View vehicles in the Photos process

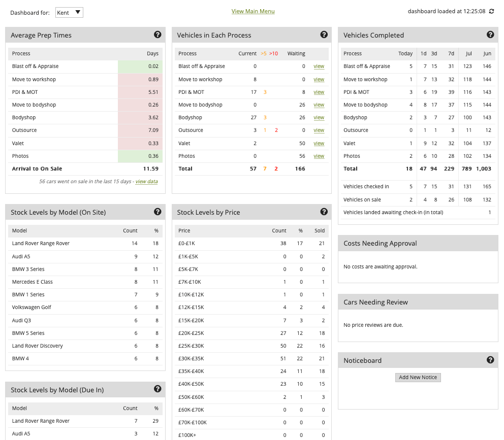coord(319,155)
